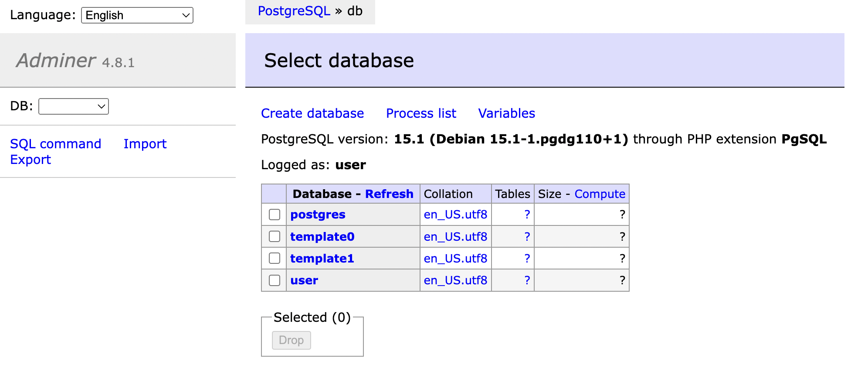
Task: Open the Import link
Action: pyautogui.click(x=145, y=144)
